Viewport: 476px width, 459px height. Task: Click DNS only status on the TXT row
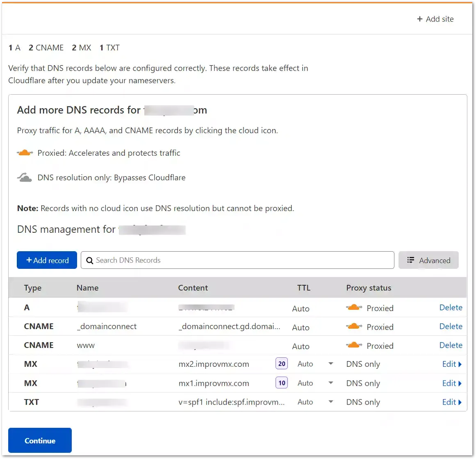tap(363, 402)
